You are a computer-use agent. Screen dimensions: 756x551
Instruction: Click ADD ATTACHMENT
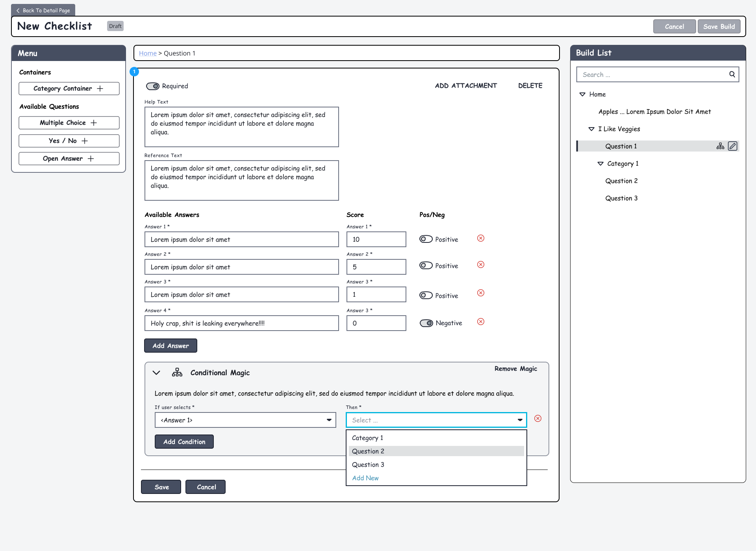[x=466, y=85]
